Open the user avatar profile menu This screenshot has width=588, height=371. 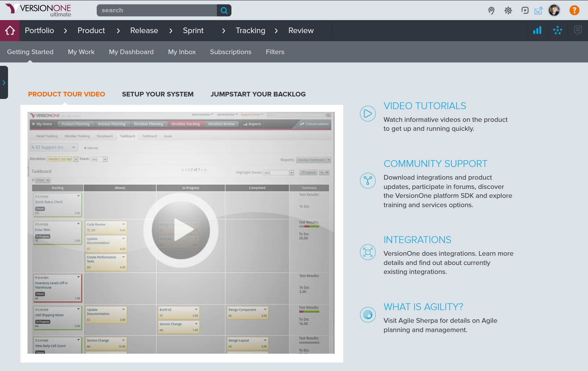[x=554, y=10]
